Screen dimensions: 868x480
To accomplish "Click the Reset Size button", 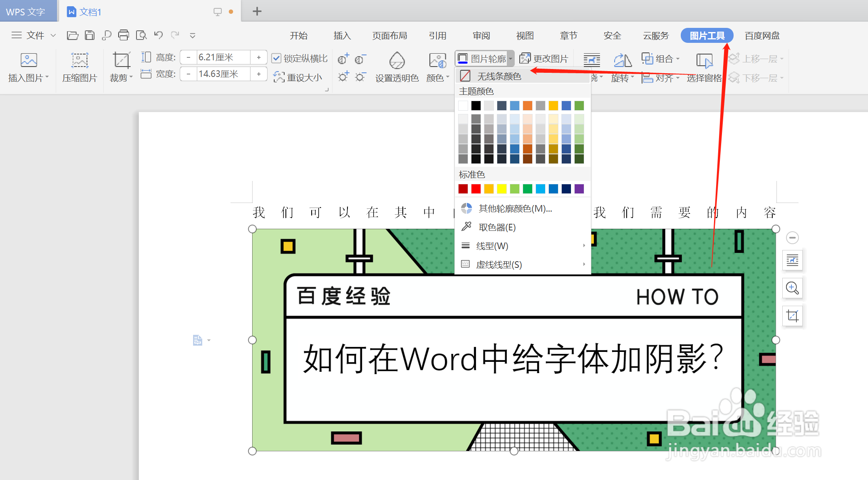I will pyautogui.click(x=298, y=77).
